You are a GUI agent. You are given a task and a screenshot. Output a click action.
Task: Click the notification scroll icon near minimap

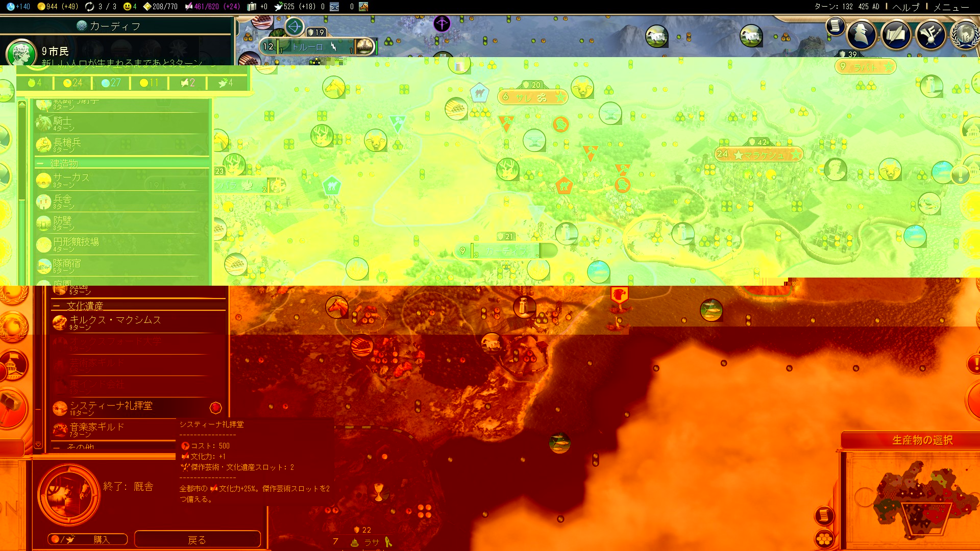pyautogui.click(x=824, y=515)
